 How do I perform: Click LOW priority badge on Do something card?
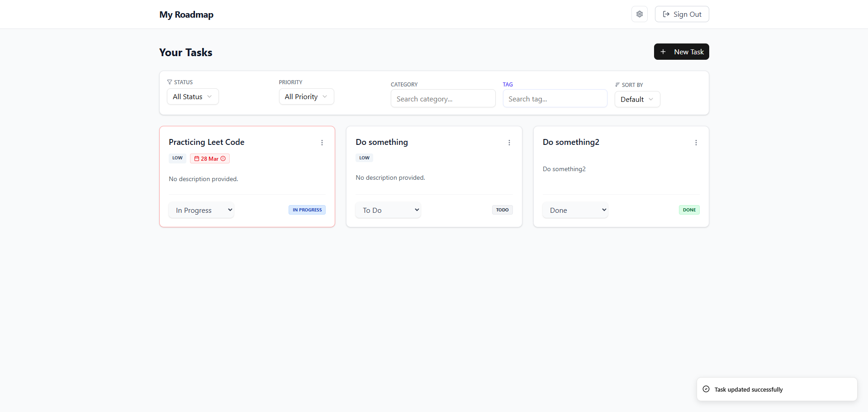tap(364, 158)
